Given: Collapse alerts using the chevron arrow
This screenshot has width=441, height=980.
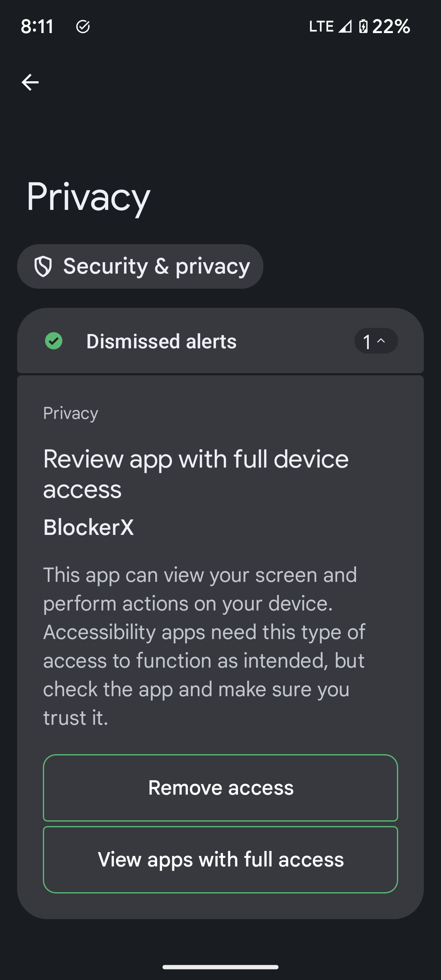Looking at the screenshot, I should 381,341.
